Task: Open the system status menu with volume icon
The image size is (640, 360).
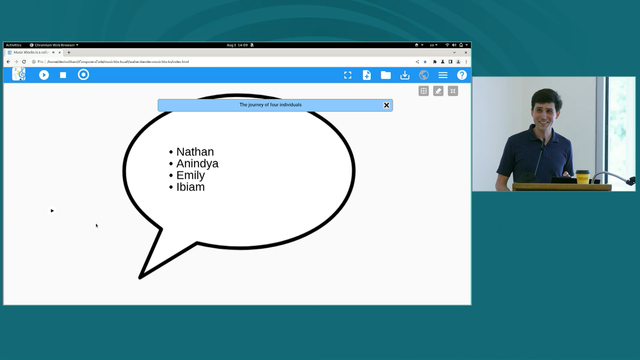Action: [456, 45]
